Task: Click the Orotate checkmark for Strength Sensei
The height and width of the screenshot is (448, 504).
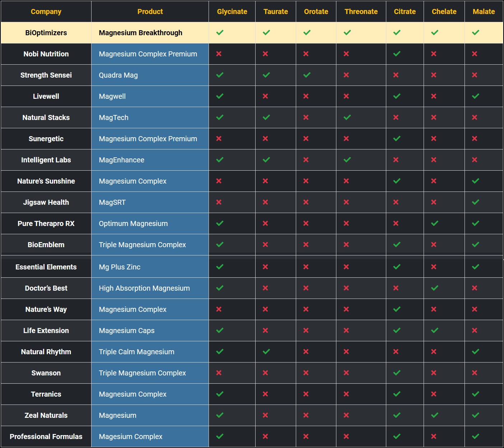Action: [307, 75]
